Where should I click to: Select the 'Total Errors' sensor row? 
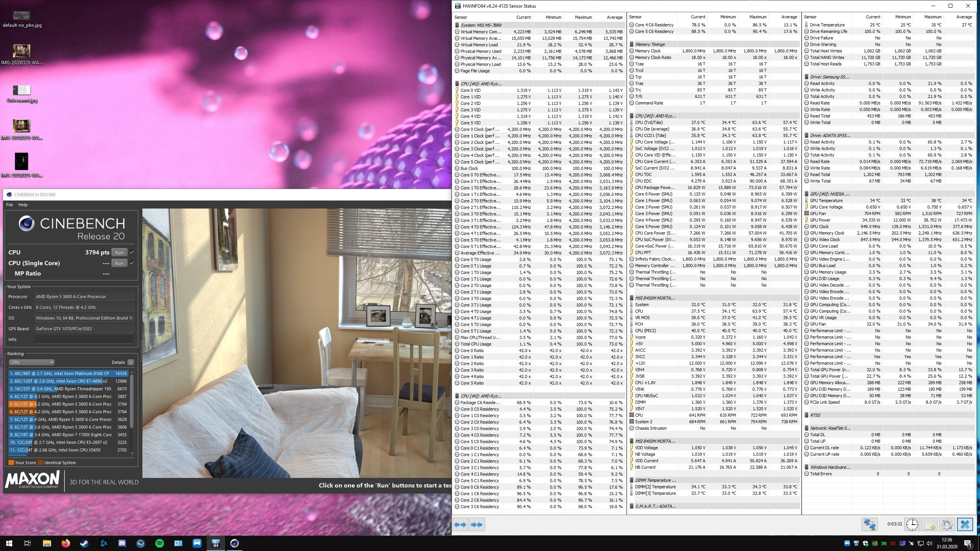tap(889, 474)
